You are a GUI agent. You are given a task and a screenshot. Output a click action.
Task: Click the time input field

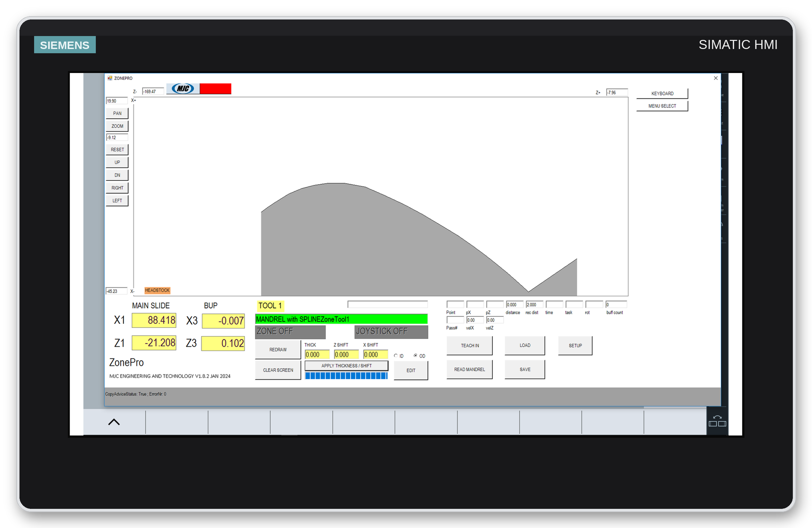click(554, 304)
